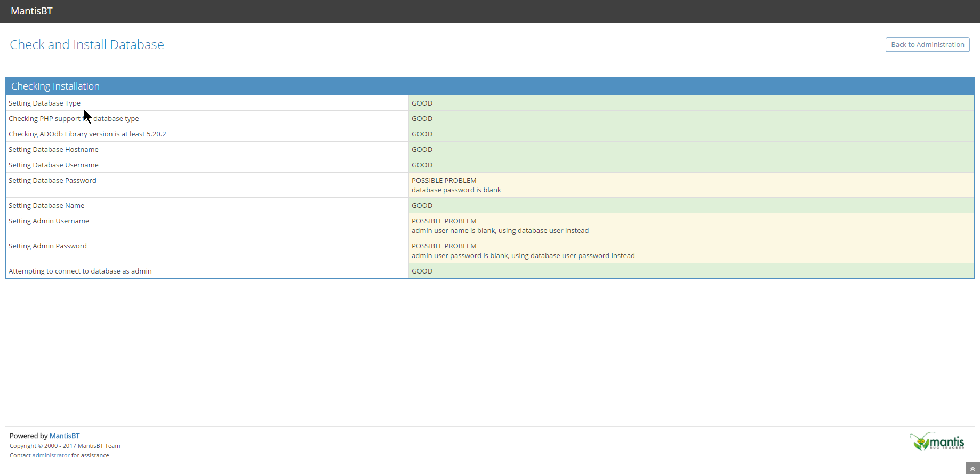This screenshot has width=980, height=474.
Task: Select the Attempting to connect to database row label
Action: pos(80,271)
